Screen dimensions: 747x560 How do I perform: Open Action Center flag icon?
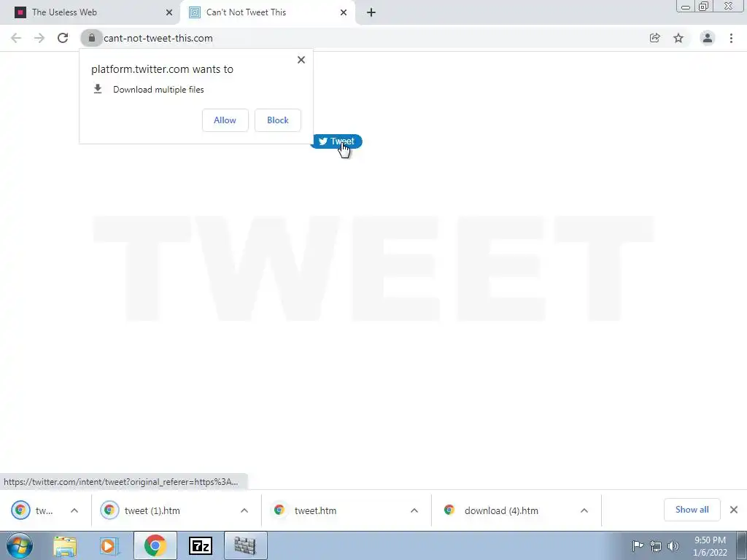pos(638,546)
